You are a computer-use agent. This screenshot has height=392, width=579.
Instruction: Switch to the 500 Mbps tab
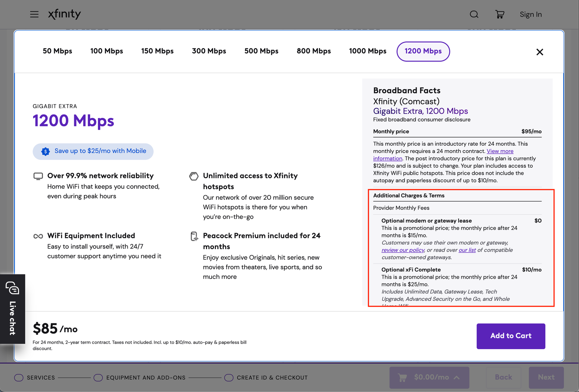(x=261, y=51)
